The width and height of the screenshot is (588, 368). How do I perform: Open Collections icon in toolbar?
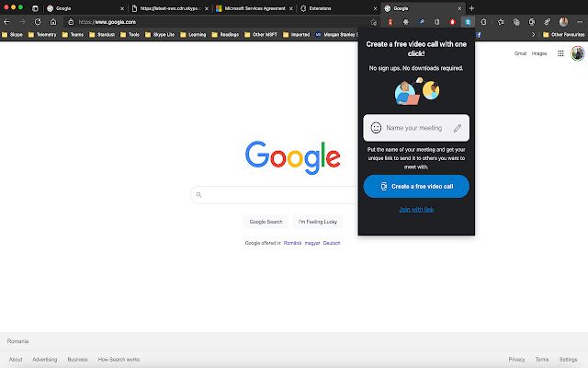(x=516, y=22)
